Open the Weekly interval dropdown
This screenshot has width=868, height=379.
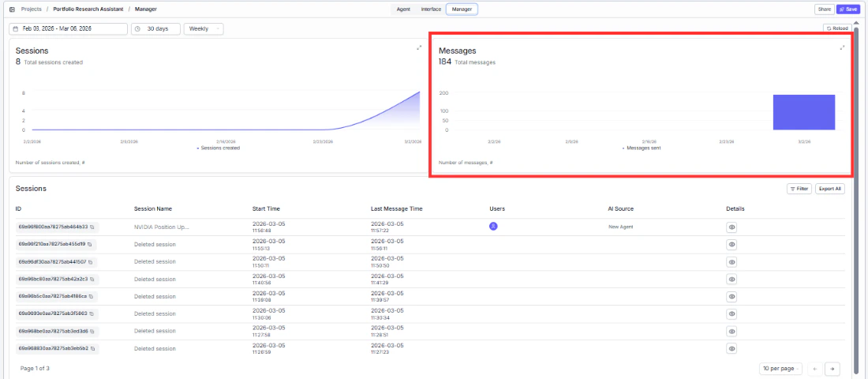click(x=204, y=28)
